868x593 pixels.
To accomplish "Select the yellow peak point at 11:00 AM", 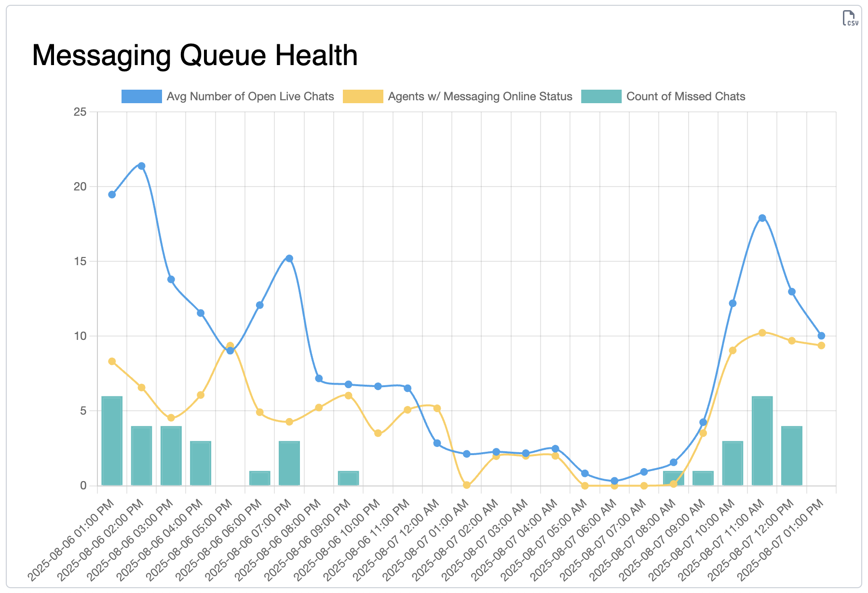I will click(x=763, y=332).
